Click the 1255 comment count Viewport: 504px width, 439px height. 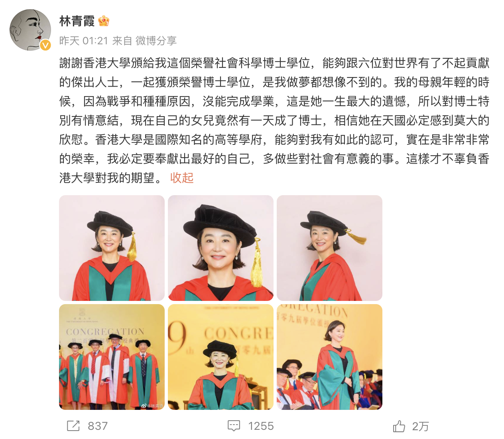[x=261, y=426]
